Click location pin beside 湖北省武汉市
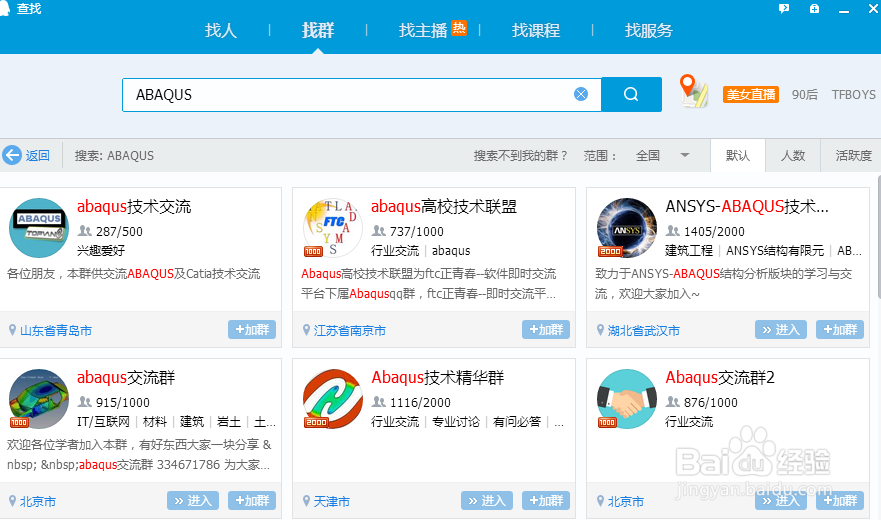Screen dimensions: 881x520 point(600,330)
